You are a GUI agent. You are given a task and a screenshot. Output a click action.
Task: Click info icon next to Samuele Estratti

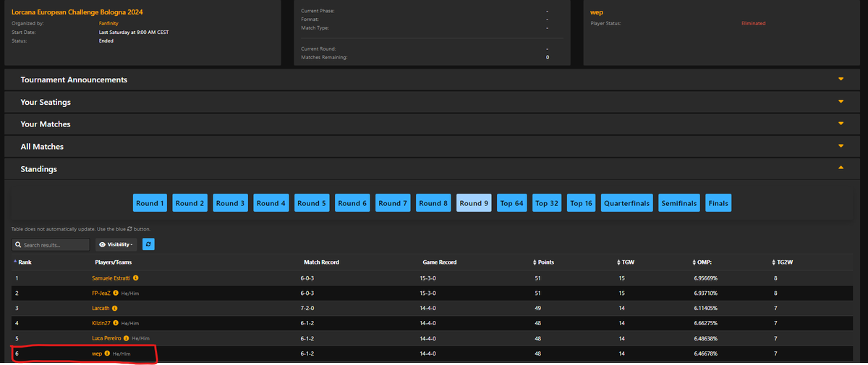pyautogui.click(x=136, y=278)
